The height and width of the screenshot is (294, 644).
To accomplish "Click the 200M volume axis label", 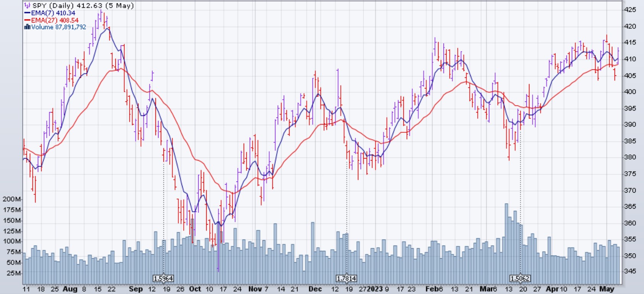I will pyautogui.click(x=11, y=199).
